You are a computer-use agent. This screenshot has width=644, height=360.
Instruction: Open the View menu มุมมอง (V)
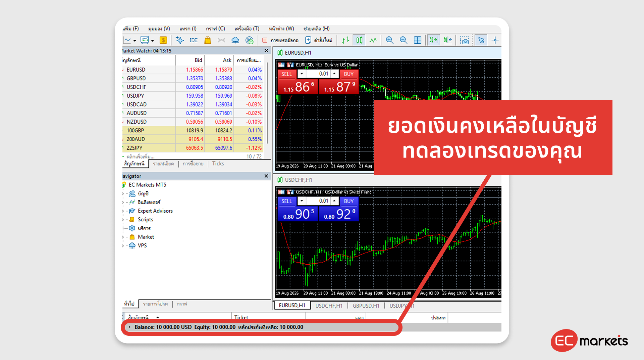(159, 29)
